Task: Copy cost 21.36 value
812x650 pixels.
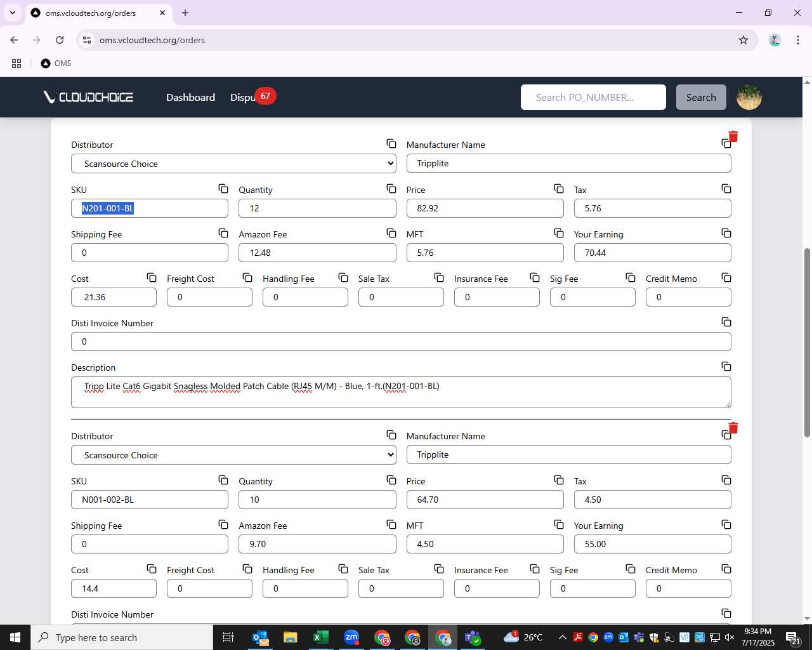Action: tap(152, 277)
